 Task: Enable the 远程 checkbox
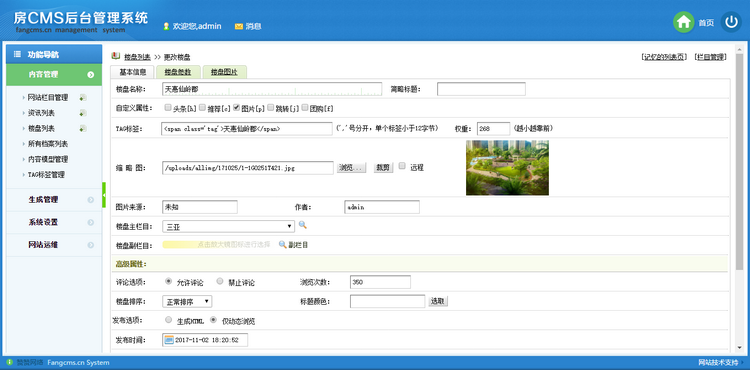tap(402, 166)
